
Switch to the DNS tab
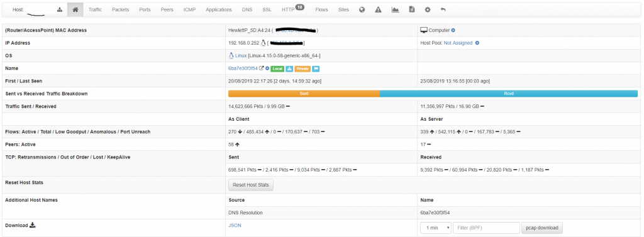coord(247,9)
